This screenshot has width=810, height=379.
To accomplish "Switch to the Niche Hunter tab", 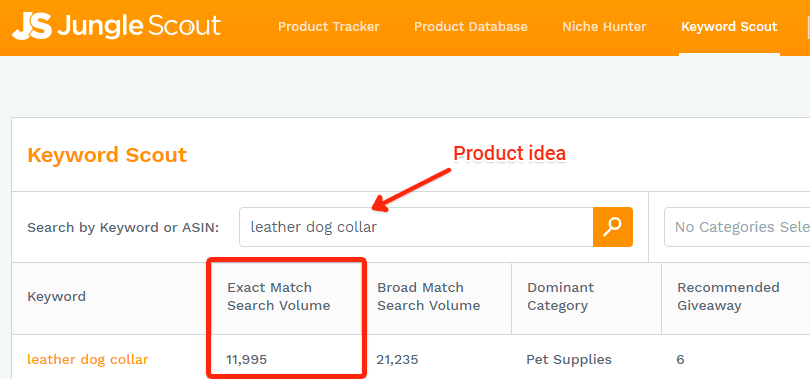I will 604,27.
